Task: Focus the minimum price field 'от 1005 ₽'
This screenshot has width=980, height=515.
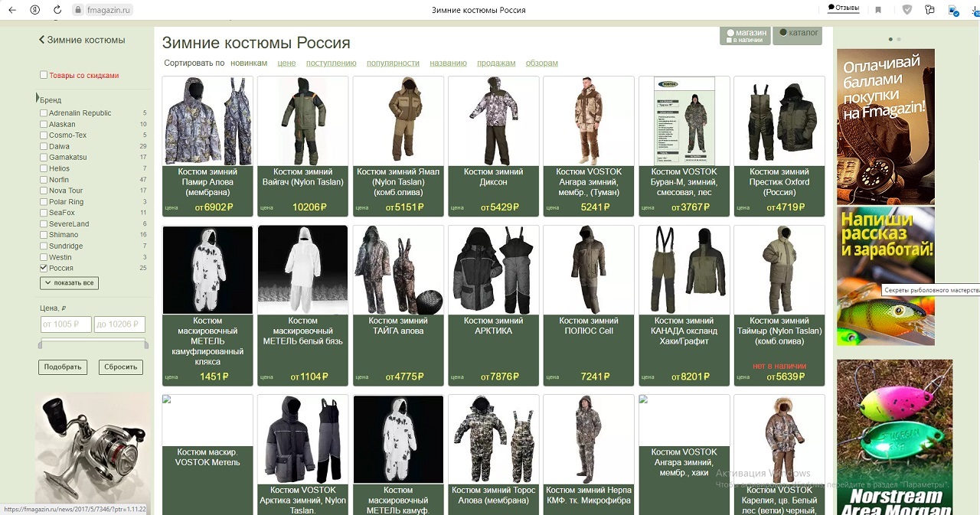Action: tap(66, 324)
